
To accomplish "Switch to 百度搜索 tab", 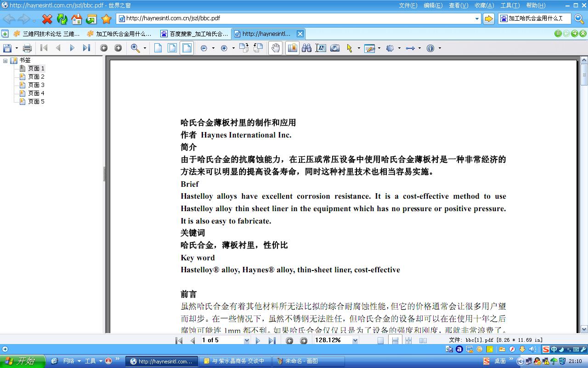I will click(194, 34).
